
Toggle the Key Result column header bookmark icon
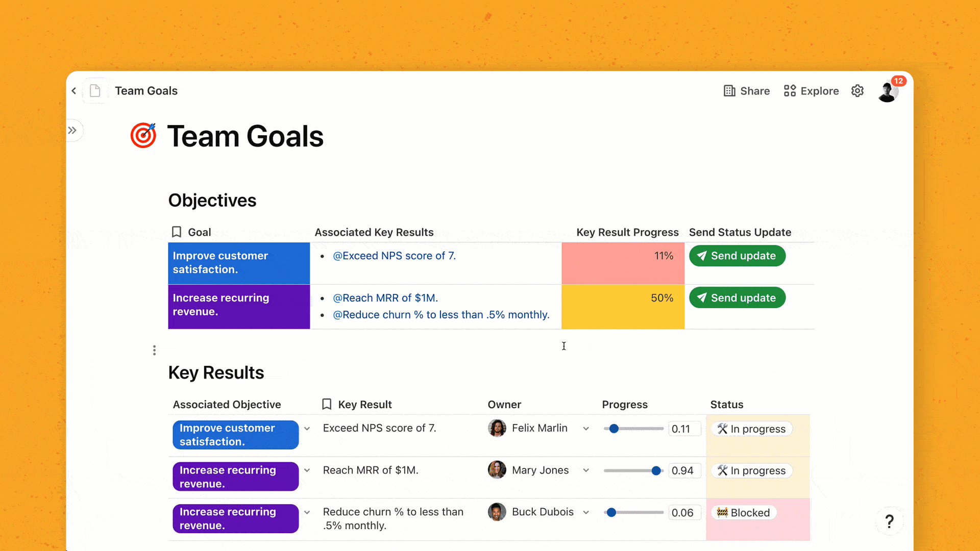328,405
